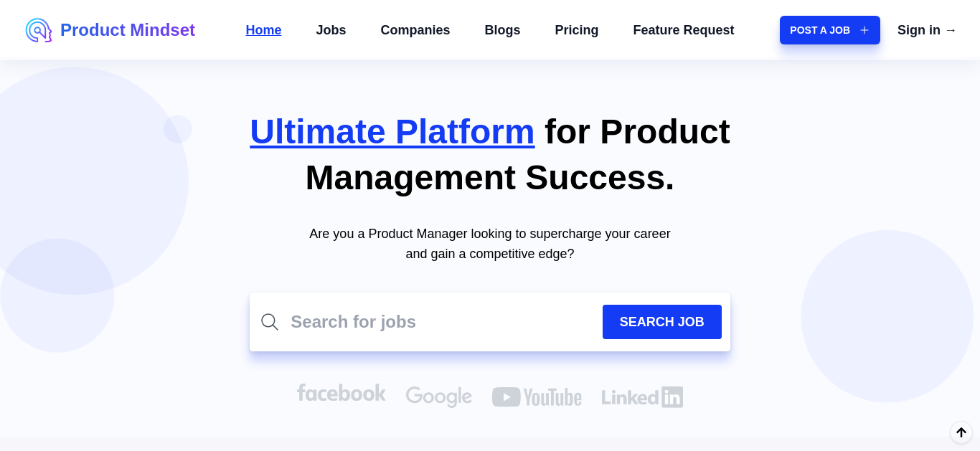
Task: Click the Facebook logo
Action: tap(341, 393)
